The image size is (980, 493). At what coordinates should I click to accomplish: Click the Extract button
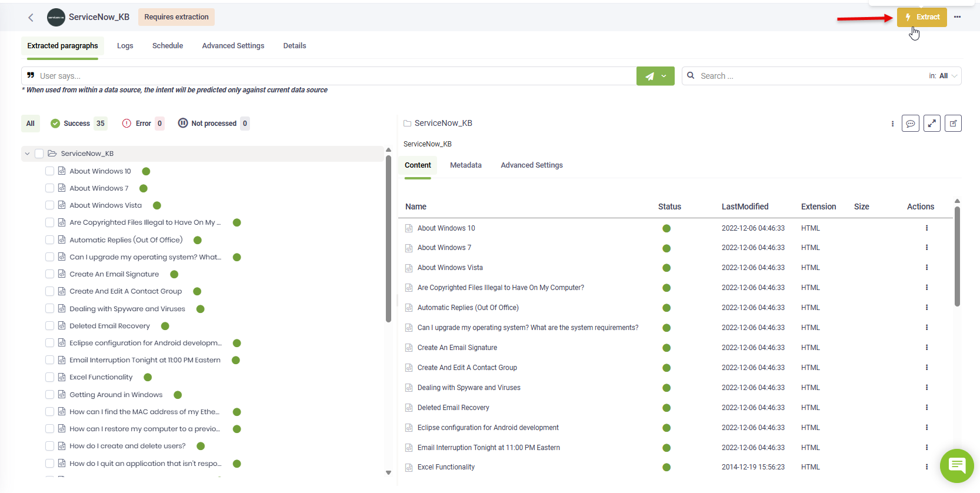[x=922, y=17]
